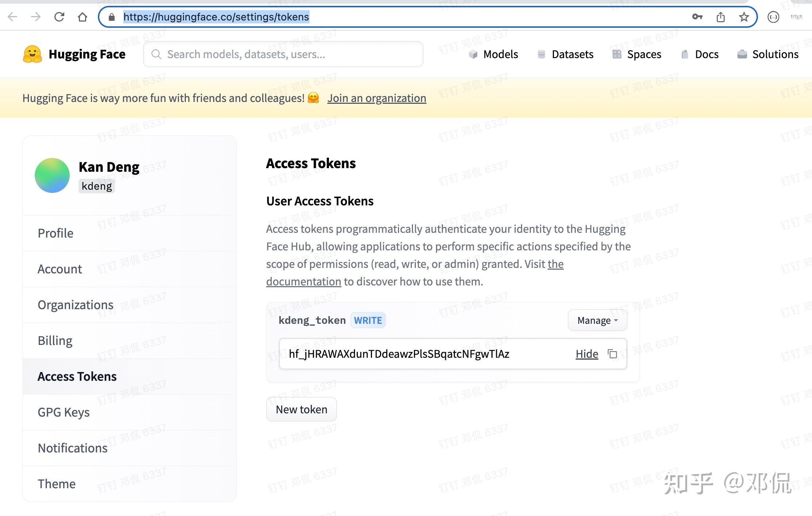Select Billing in settings sidebar

pos(55,341)
